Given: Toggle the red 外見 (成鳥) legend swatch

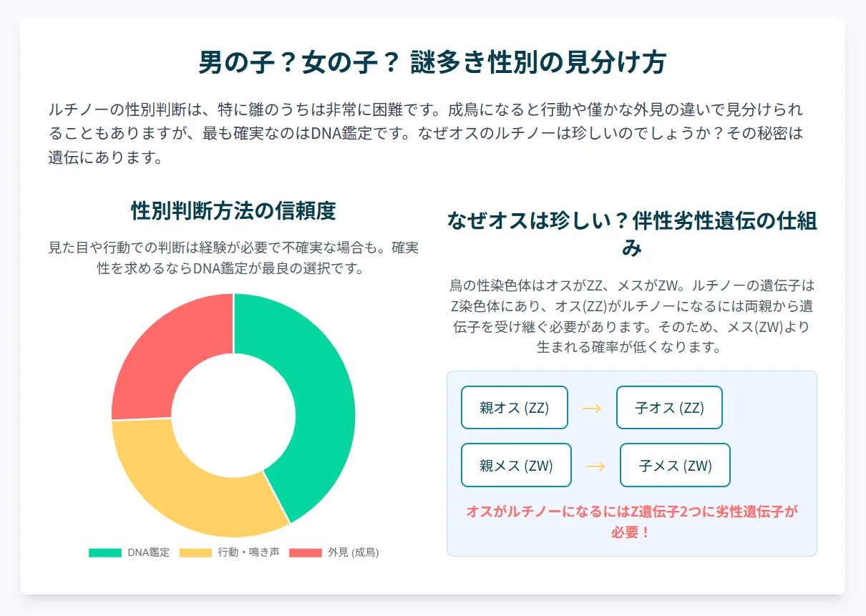Looking at the screenshot, I should (306, 552).
